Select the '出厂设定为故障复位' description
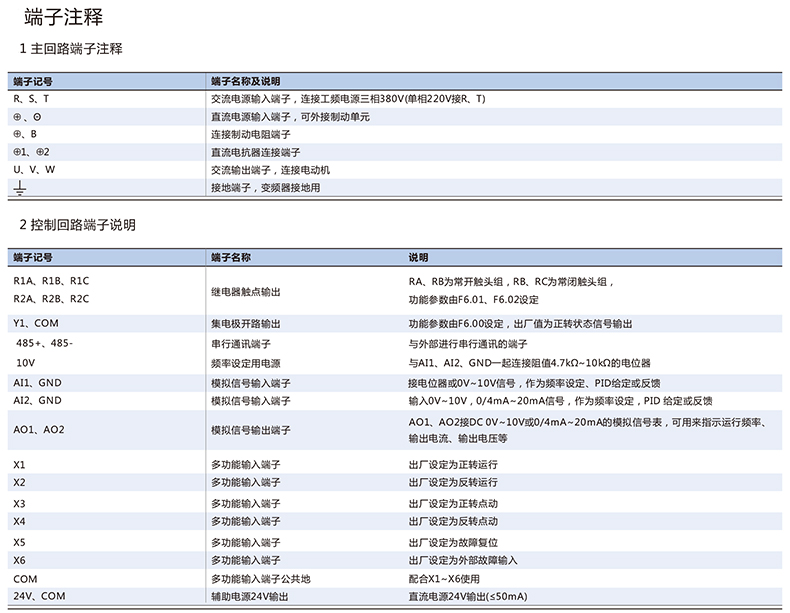The image size is (790, 613). tap(452, 541)
